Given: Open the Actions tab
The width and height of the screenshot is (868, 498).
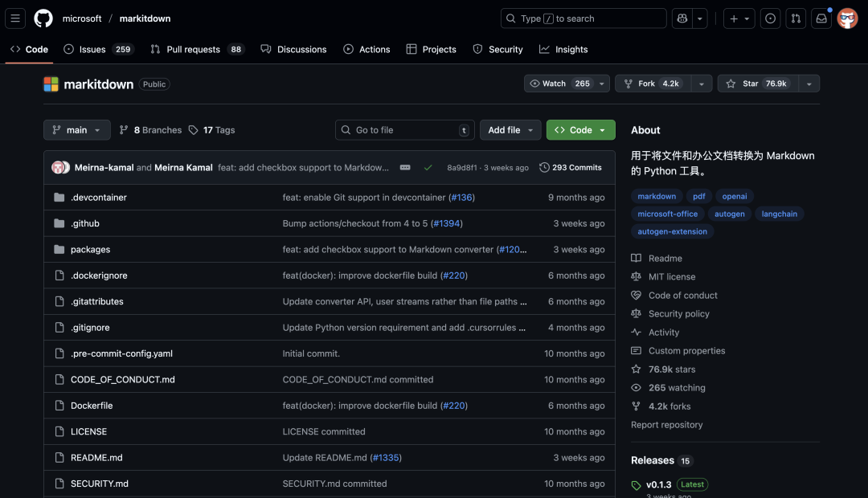Looking at the screenshot, I should click(x=366, y=49).
